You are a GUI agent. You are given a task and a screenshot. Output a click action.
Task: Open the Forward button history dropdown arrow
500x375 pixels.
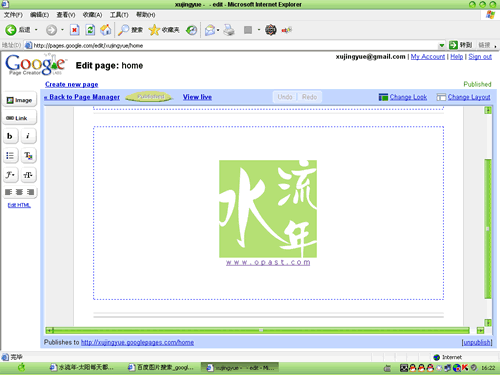[x=62, y=30]
